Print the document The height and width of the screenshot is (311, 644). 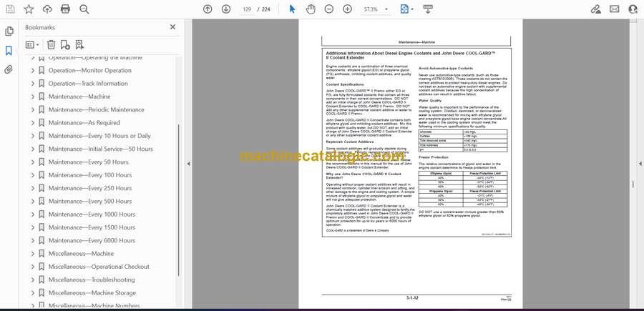point(65,9)
